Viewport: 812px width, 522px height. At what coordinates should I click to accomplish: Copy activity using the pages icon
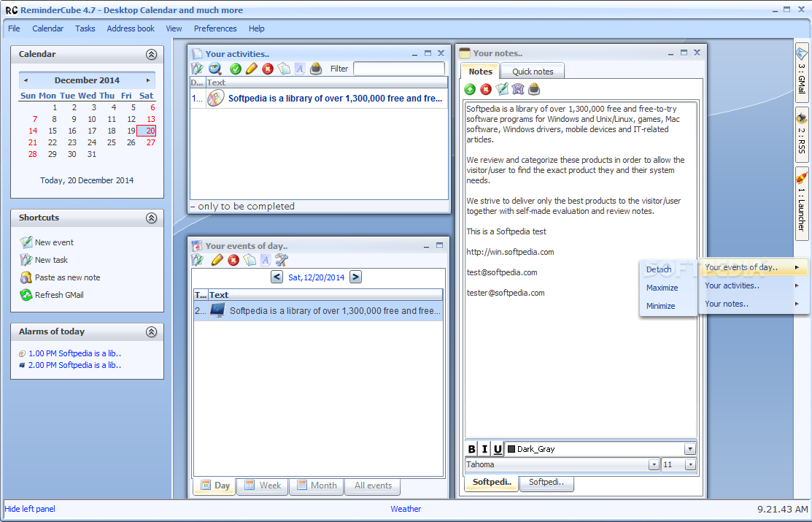(x=284, y=69)
